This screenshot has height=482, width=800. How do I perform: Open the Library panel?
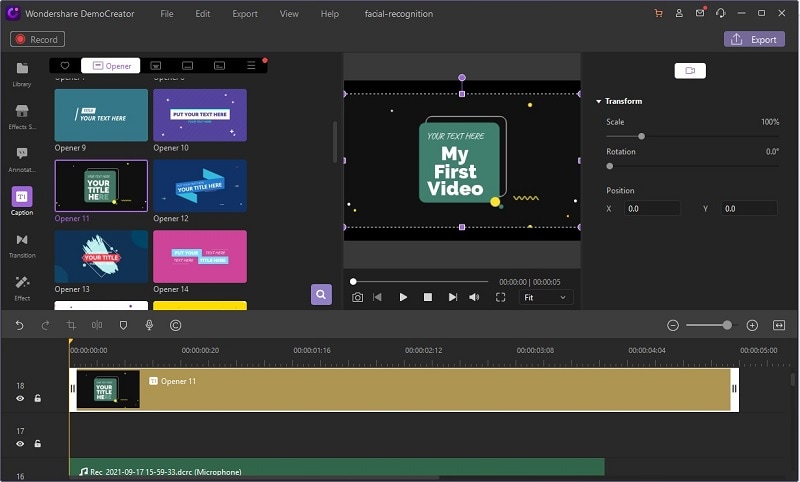pos(22,74)
